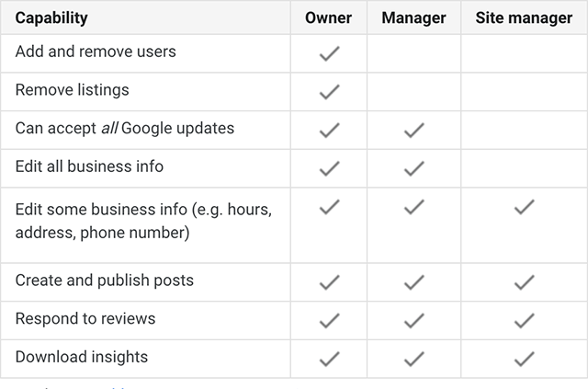Click Owner checkmark for Create and publish posts
Viewport: 588px width, 389px height.
[x=329, y=282]
